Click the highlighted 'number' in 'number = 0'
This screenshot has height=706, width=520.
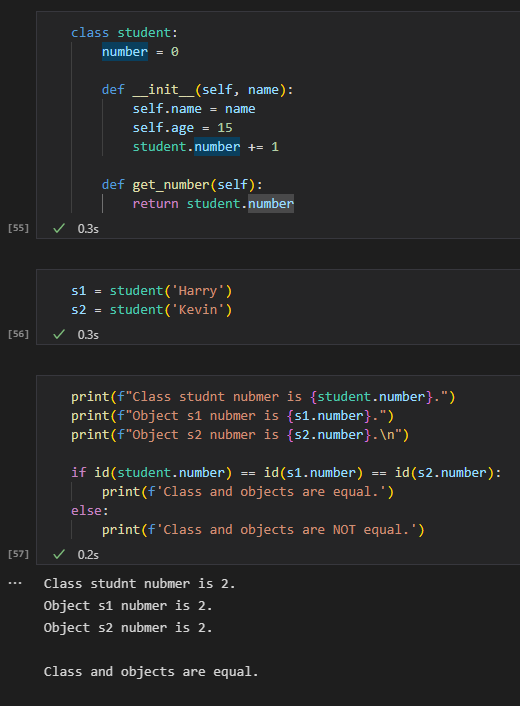tap(125, 52)
